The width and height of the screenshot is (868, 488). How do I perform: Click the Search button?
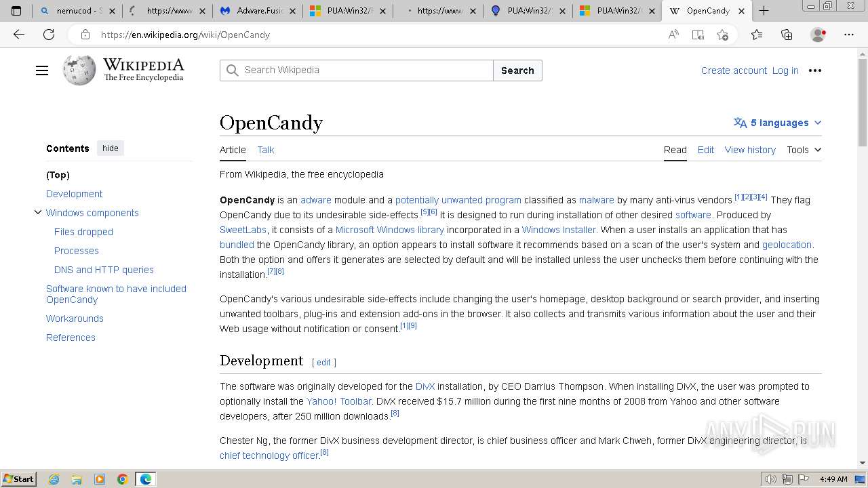click(517, 70)
